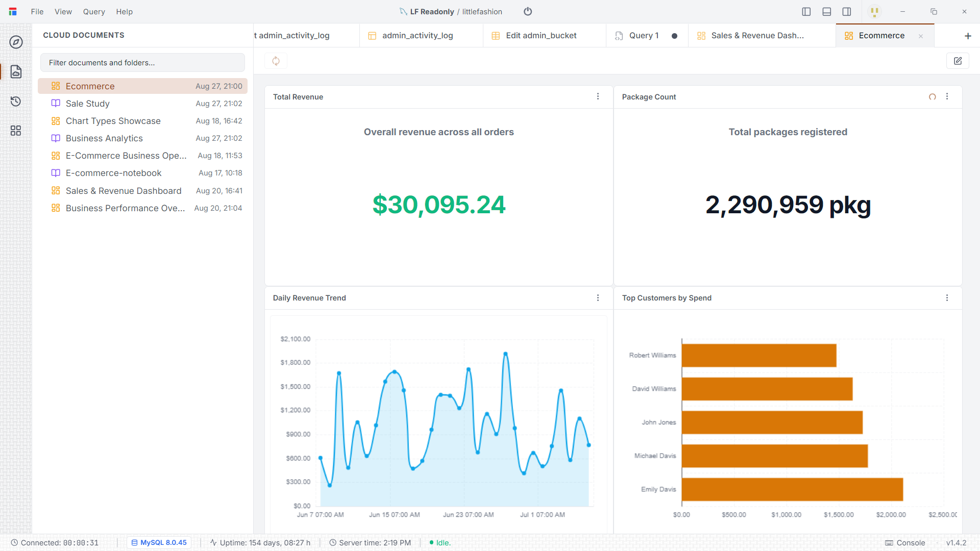Open the Business Analytics notebook

[x=142, y=138]
